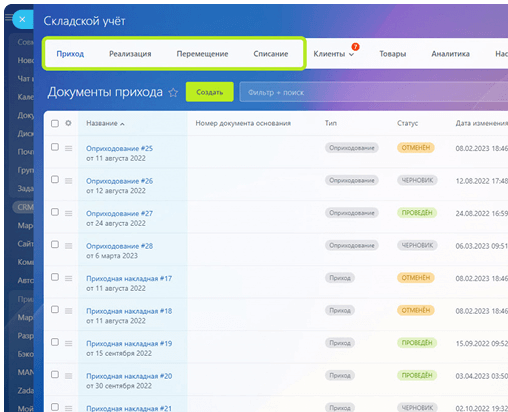Open the Приход tab

click(x=70, y=54)
